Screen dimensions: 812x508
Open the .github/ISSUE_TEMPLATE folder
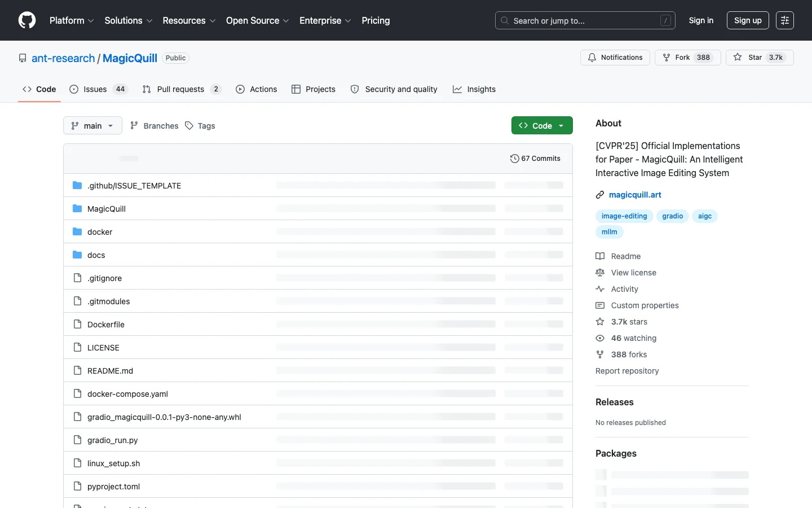coord(134,186)
